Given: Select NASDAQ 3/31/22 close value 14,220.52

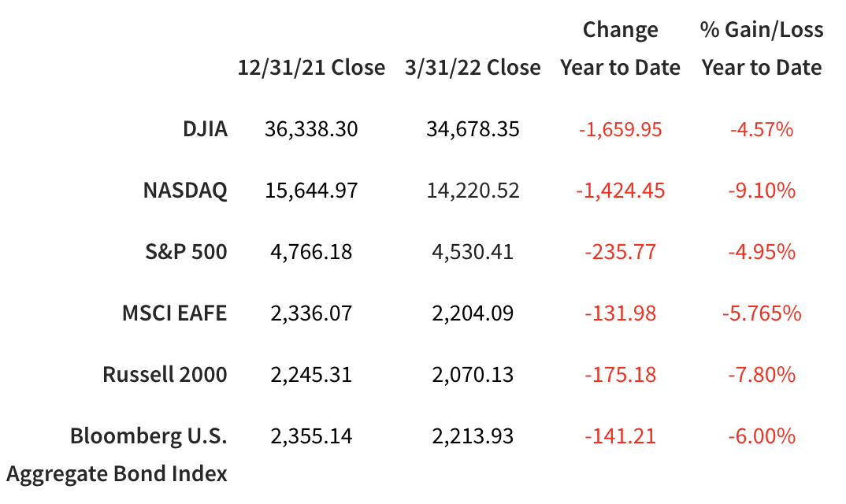Looking at the screenshot, I should (x=473, y=191).
